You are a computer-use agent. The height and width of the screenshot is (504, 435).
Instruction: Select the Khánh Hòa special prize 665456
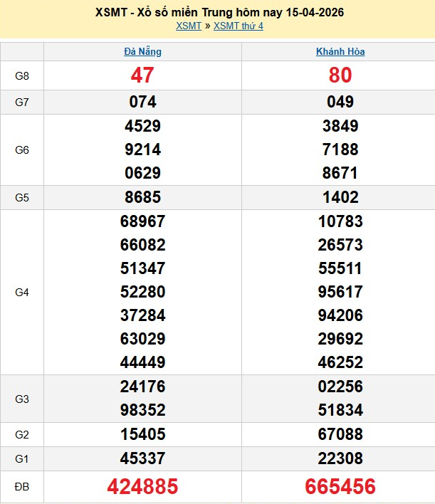[x=340, y=487]
